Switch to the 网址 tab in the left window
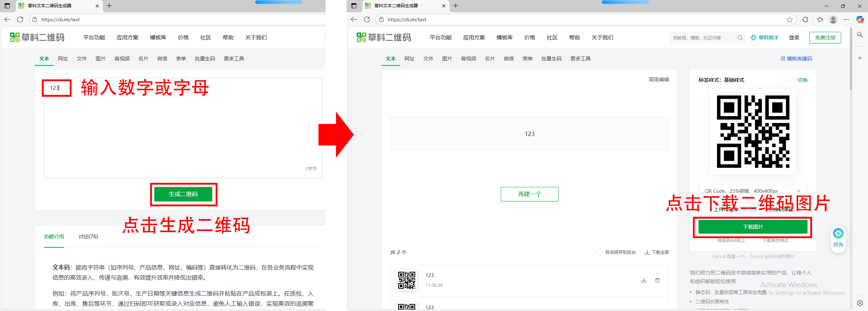The image size is (868, 311). [x=63, y=59]
